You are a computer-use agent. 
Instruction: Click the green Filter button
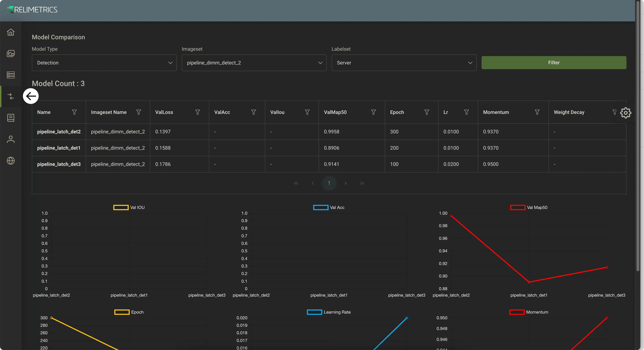(x=554, y=63)
